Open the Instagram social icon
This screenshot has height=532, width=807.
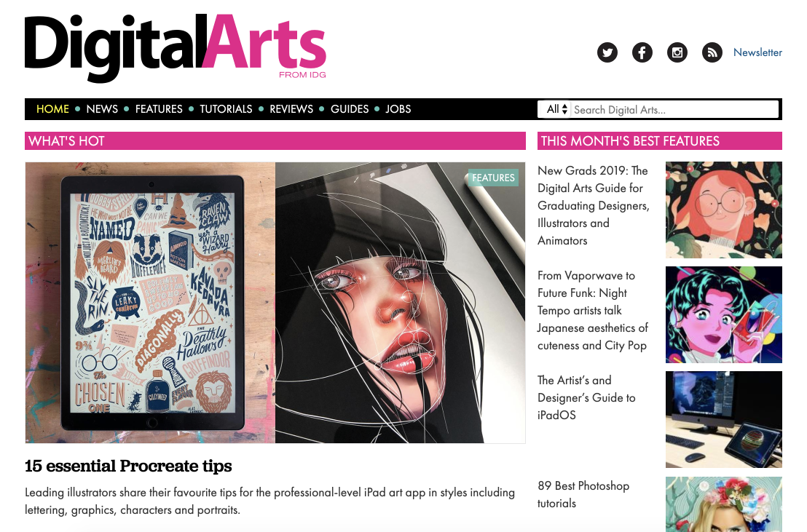[677, 52]
